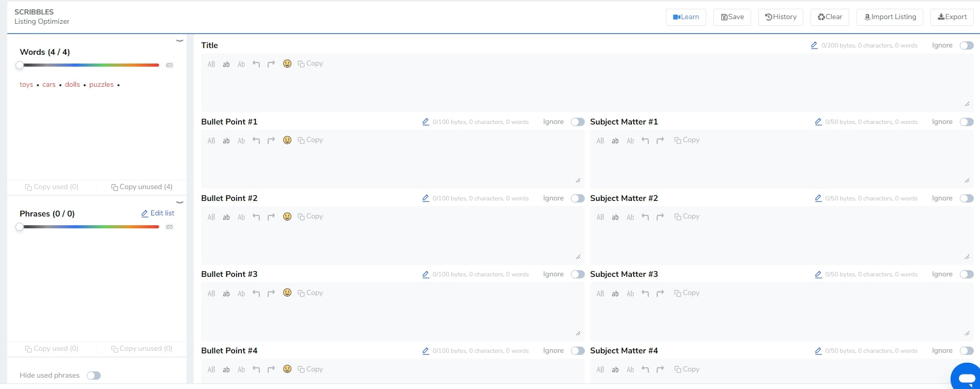
Task: Click undo arrow in Subject Matter #2
Action: click(645, 217)
